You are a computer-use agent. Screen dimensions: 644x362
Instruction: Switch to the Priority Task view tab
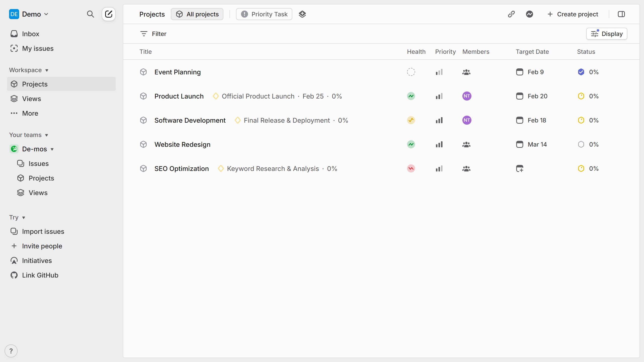pos(264,14)
